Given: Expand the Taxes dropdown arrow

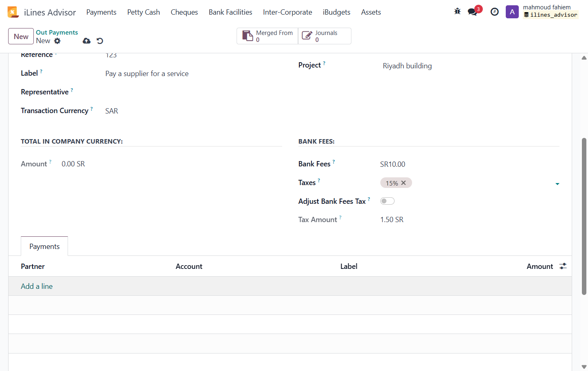Looking at the screenshot, I should coord(557,184).
